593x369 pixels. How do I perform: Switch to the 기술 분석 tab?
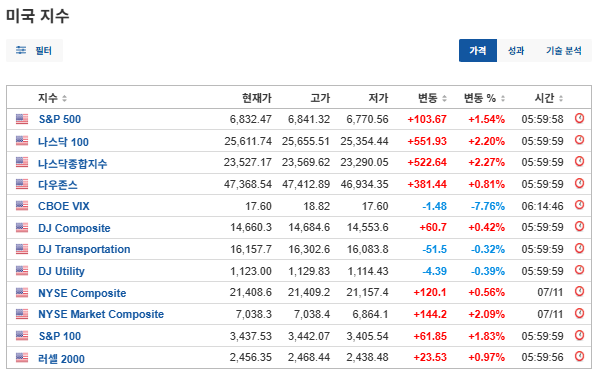pos(564,50)
